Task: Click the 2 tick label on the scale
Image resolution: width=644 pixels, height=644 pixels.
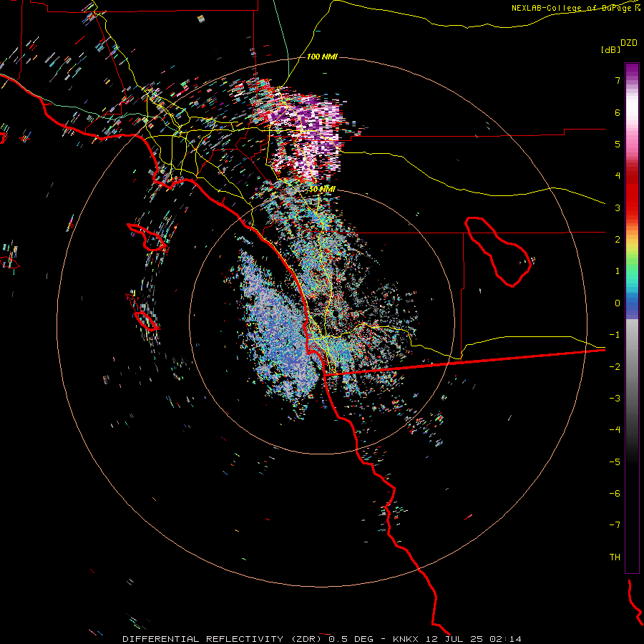Action: click(618, 240)
